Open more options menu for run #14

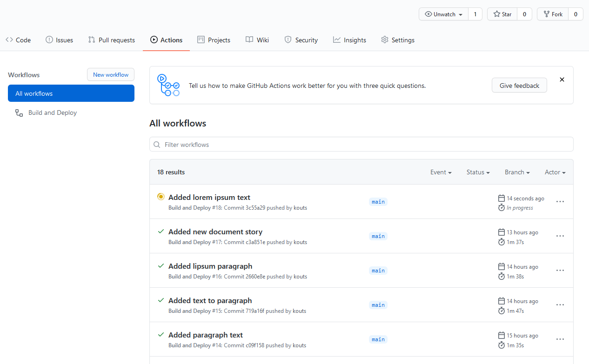pos(560,339)
